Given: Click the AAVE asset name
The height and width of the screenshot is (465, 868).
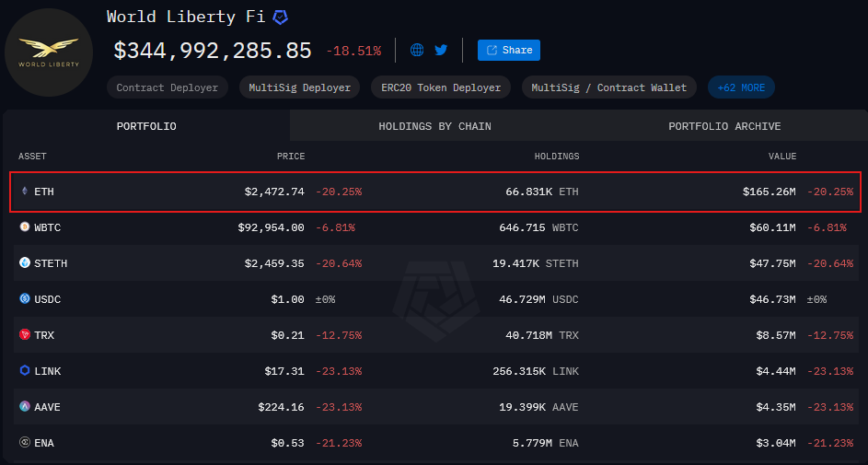Looking at the screenshot, I should click(48, 407).
